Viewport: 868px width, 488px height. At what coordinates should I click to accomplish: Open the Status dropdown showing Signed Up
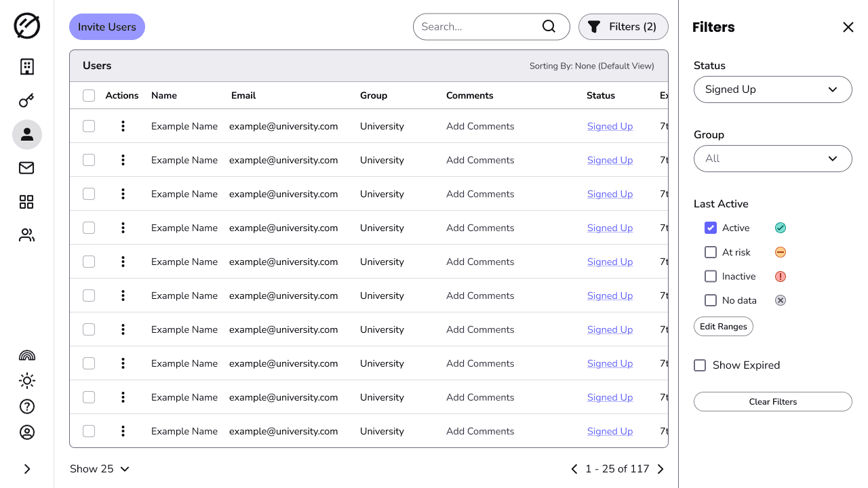click(773, 89)
